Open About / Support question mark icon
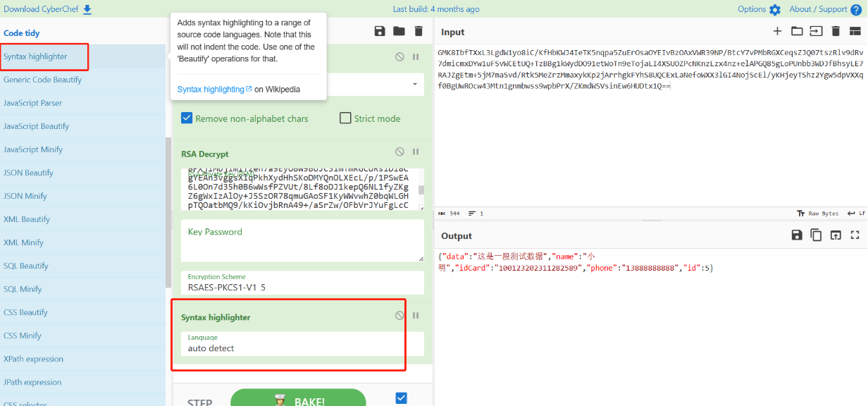The width and height of the screenshot is (868, 406). click(x=856, y=10)
